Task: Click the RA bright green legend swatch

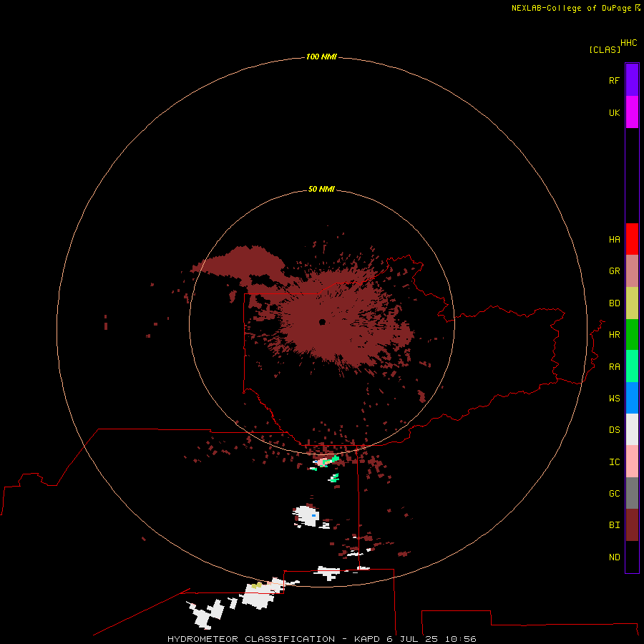Action: coord(632,366)
